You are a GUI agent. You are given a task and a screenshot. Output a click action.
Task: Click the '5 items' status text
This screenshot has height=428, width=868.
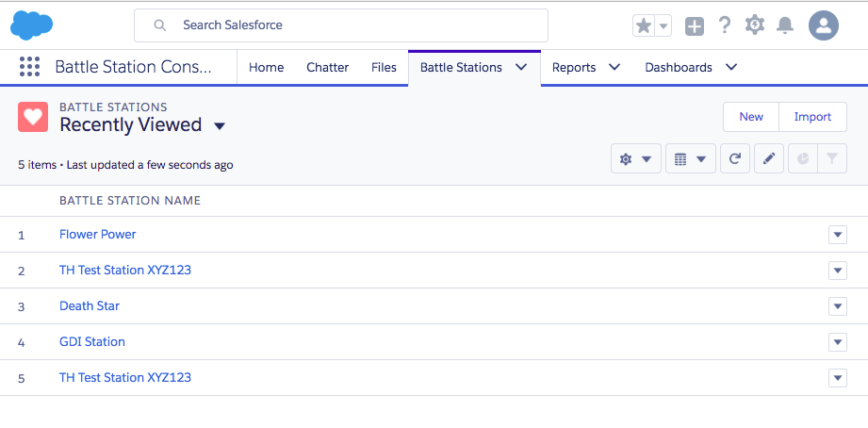point(37,165)
